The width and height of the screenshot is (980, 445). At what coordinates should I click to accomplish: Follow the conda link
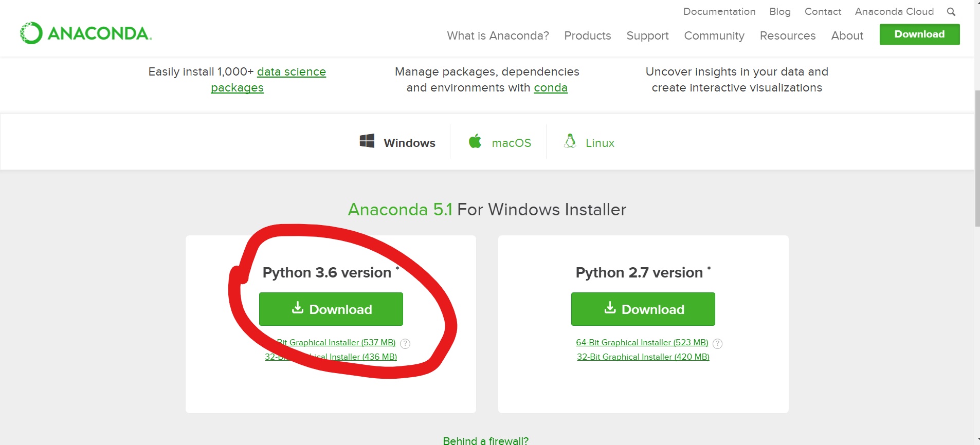(550, 88)
